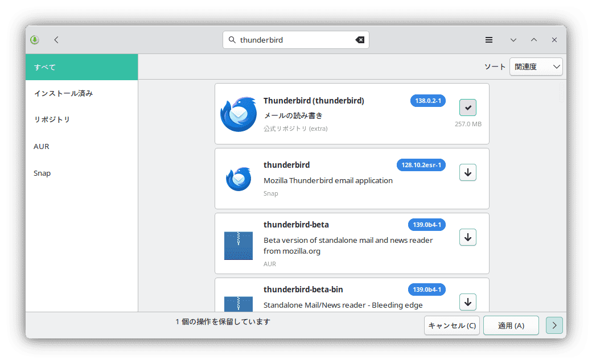Click the 128.10.2esr-1 version badge
The image size is (592, 364).
tap(421, 165)
